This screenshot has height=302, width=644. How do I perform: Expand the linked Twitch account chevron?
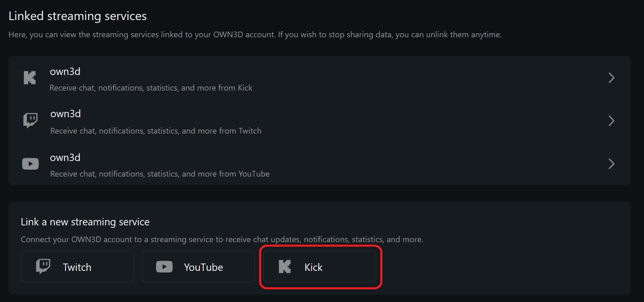(x=611, y=120)
